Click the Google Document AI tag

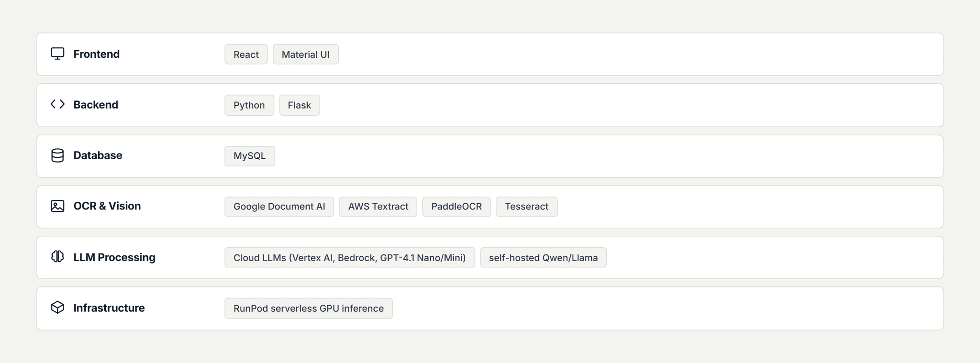pyautogui.click(x=279, y=207)
